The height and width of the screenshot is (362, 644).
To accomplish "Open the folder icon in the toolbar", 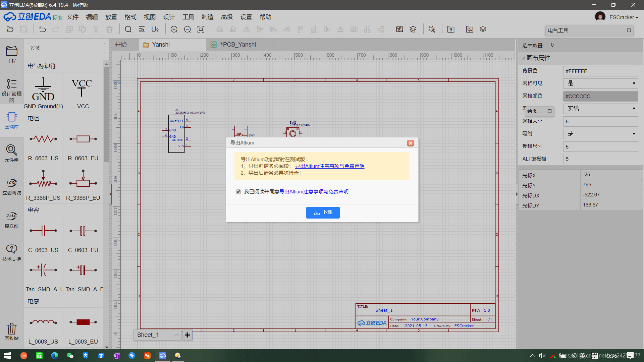I will pyautogui.click(x=10, y=29).
